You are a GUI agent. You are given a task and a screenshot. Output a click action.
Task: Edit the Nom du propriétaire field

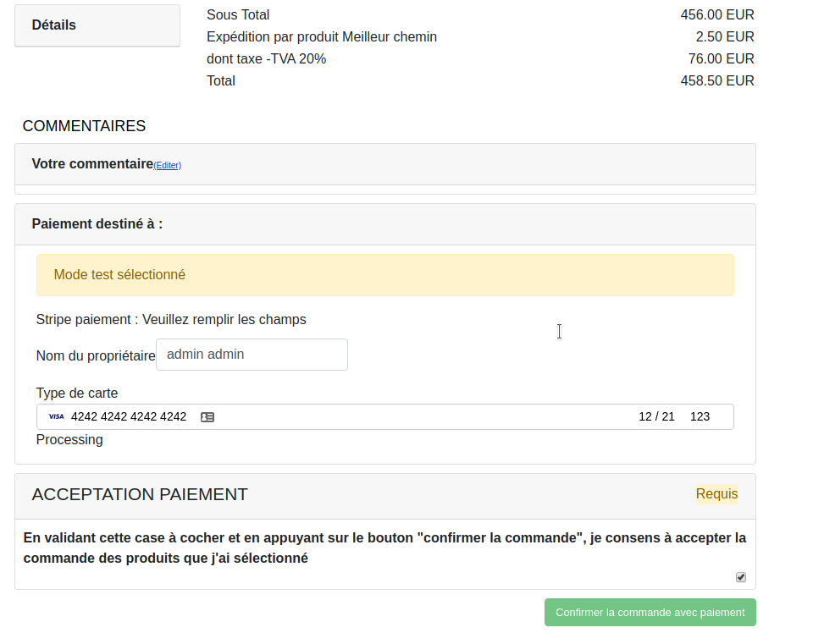point(252,355)
